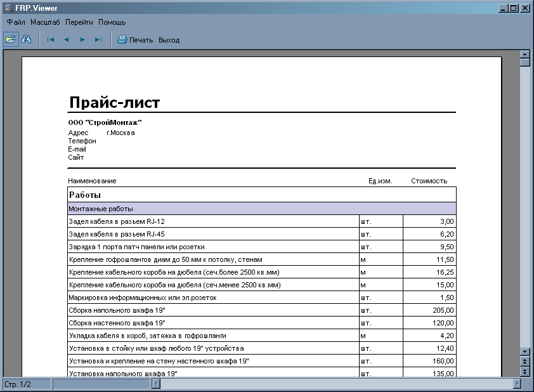This screenshot has width=534, height=392.
Task: Jump to the last page
Action: click(98, 40)
